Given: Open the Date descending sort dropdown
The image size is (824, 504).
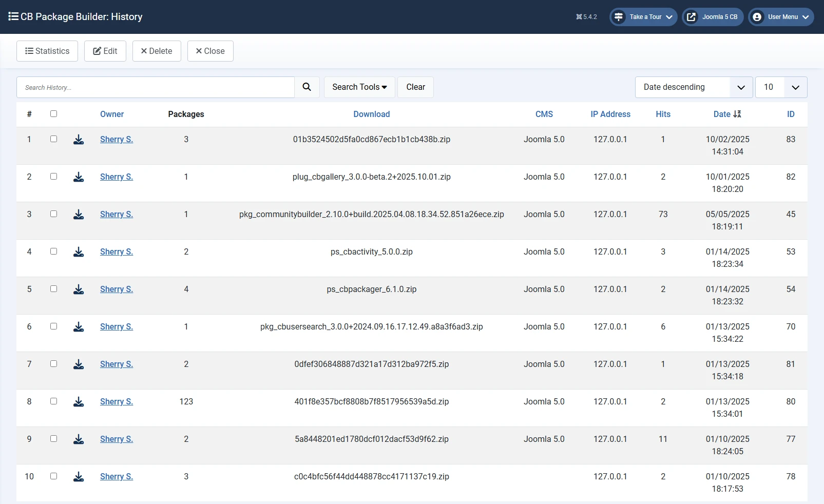Looking at the screenshot, I should [x=694, y=87].
